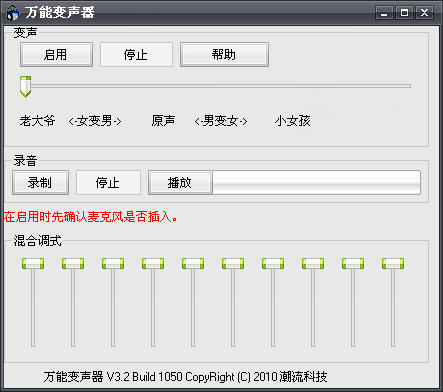The height and width of the screenshot is (392, 443).
Task: Play the recording with 播放 button
Action: [180, 182]
